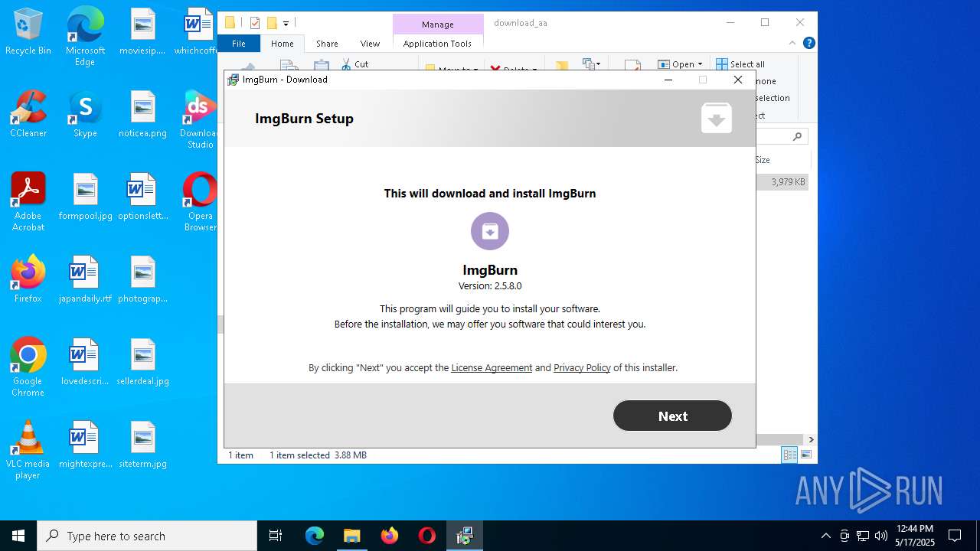This screenshot has width=980, height=551.
Task: Select the moviesip image file on desktop
Action: [142, 32]
